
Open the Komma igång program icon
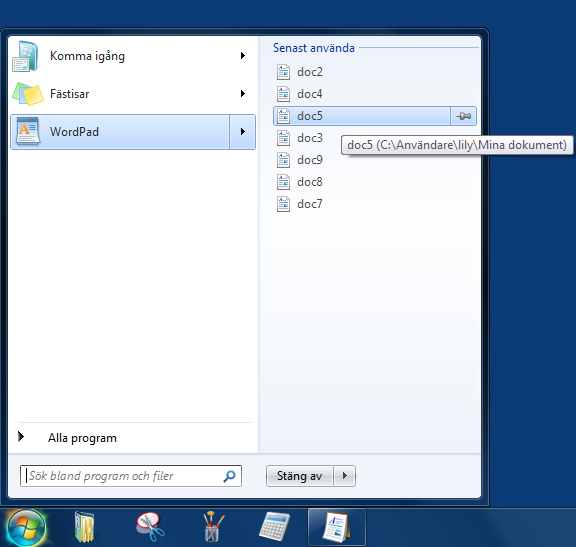pyautogui.click(x=25, y=56)
